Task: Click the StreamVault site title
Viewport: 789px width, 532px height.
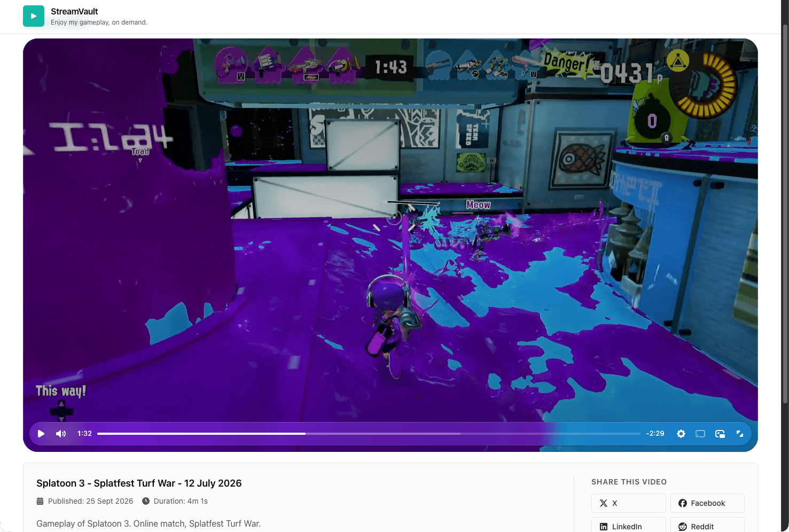Action: [74, 11]
